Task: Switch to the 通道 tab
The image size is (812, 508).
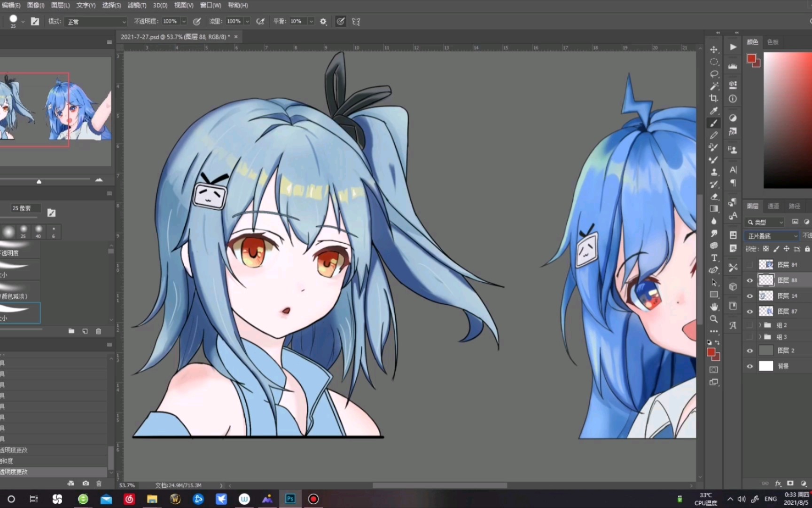Action: (x=773, y=206)
